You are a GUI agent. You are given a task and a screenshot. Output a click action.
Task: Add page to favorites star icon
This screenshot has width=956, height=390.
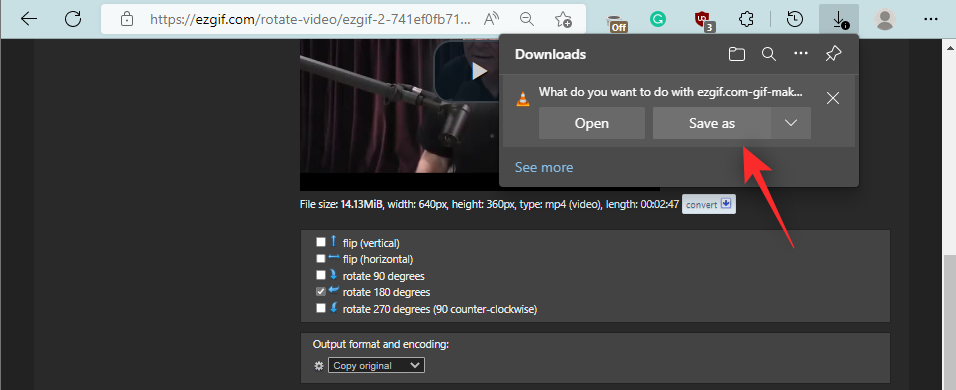(x=563, y=20)
